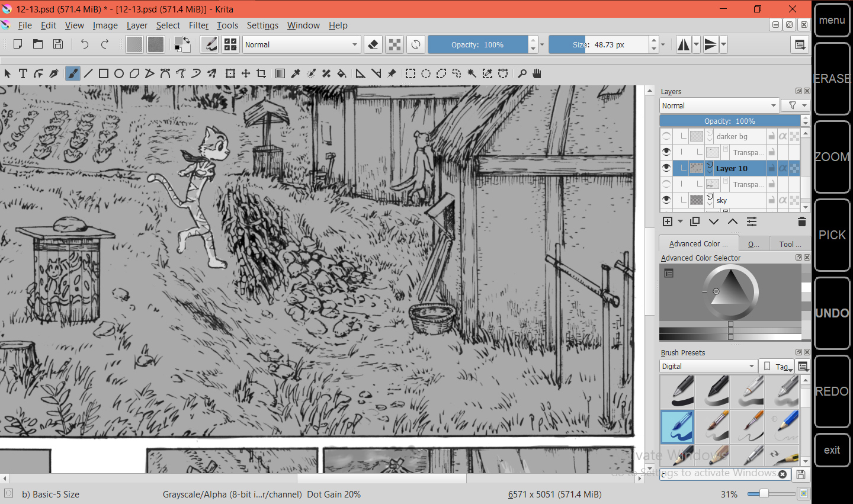Screen dimensions: 853x504
Task: Click the Save document icon
Action: [58, 44]
